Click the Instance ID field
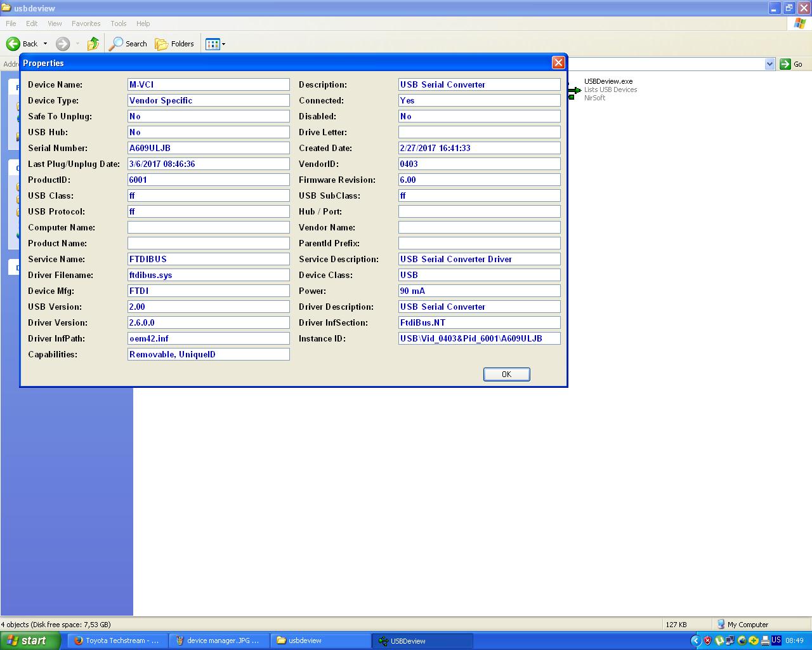The width and height of the screenshot is (812, 650). (479, 338)
